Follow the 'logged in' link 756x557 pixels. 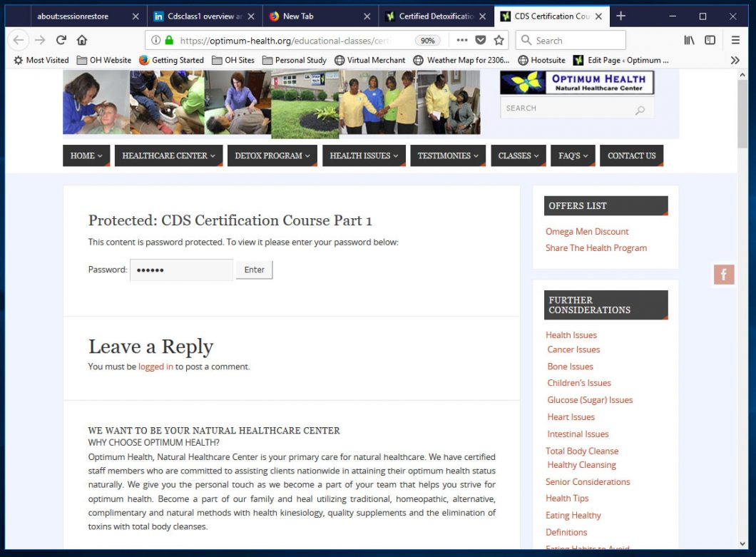coord(155,367)
